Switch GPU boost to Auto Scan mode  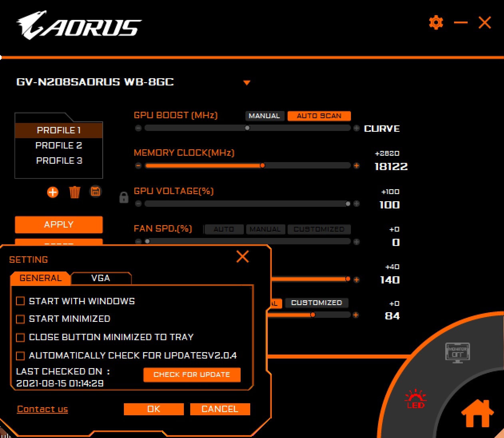[x=319, y=116]
